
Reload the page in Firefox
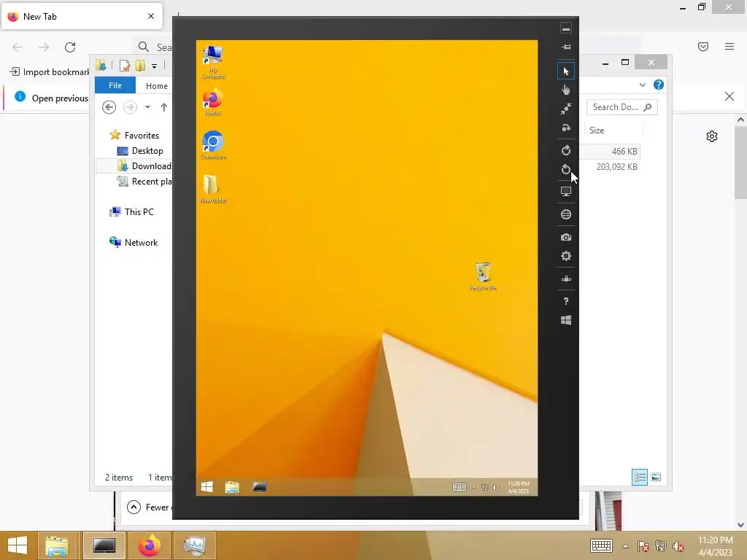[70, 47]
